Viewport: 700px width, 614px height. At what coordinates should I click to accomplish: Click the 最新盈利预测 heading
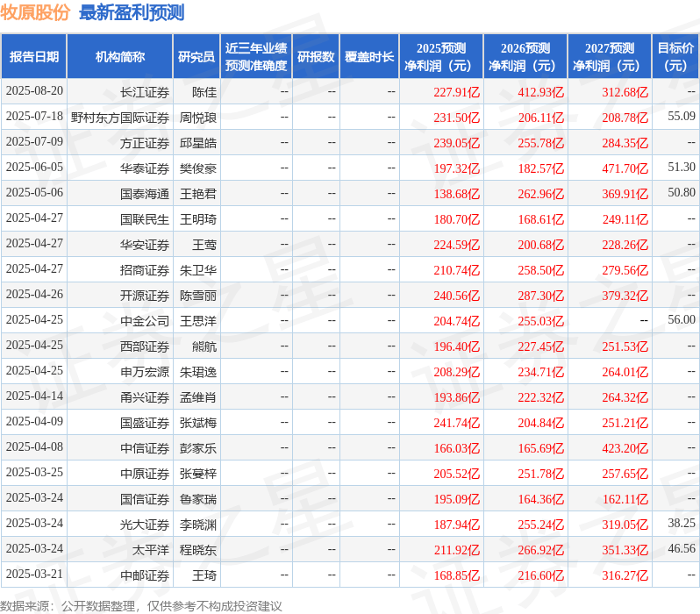tap(132, 12)
